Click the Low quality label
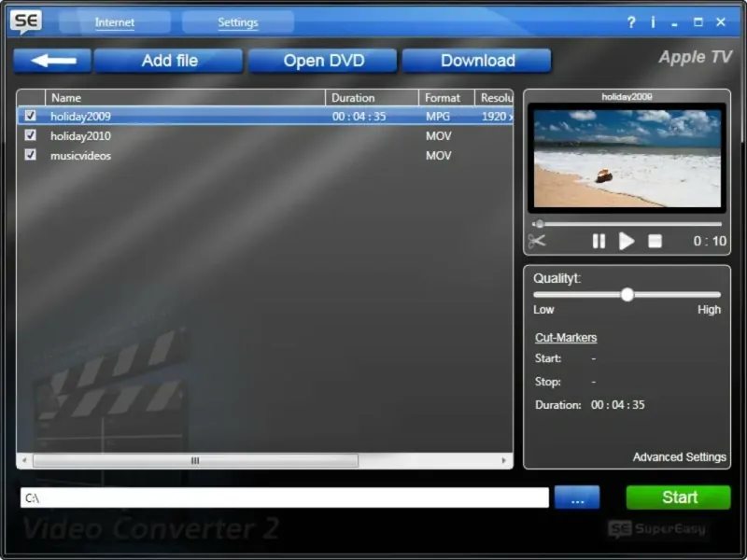 pyautogui.click(x=543, y=310)
